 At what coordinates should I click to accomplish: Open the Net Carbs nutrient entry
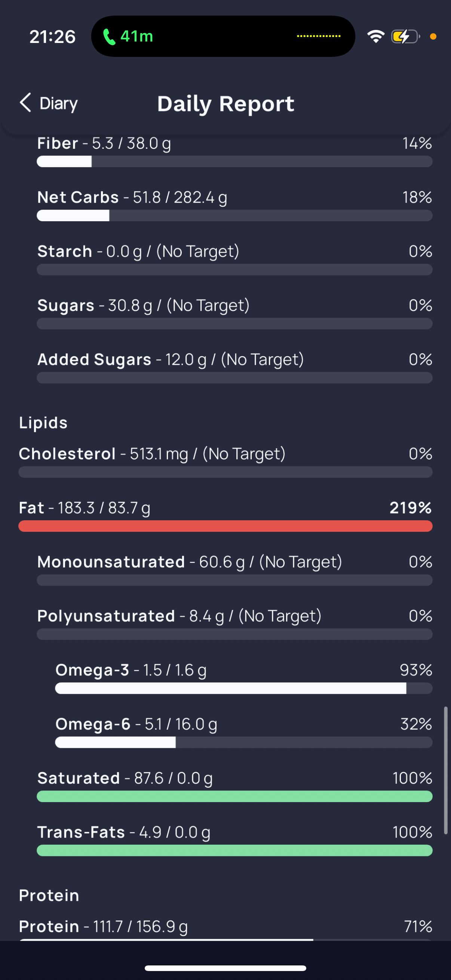(234, 206)
